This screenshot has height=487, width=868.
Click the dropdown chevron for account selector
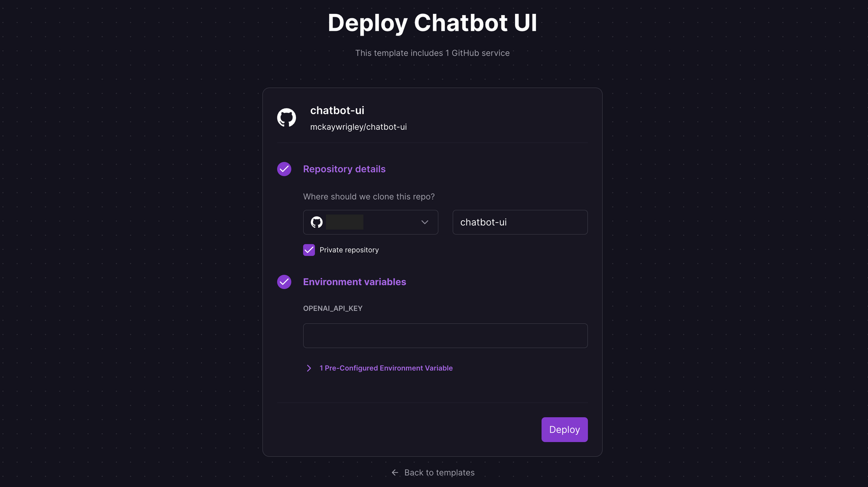424,222
